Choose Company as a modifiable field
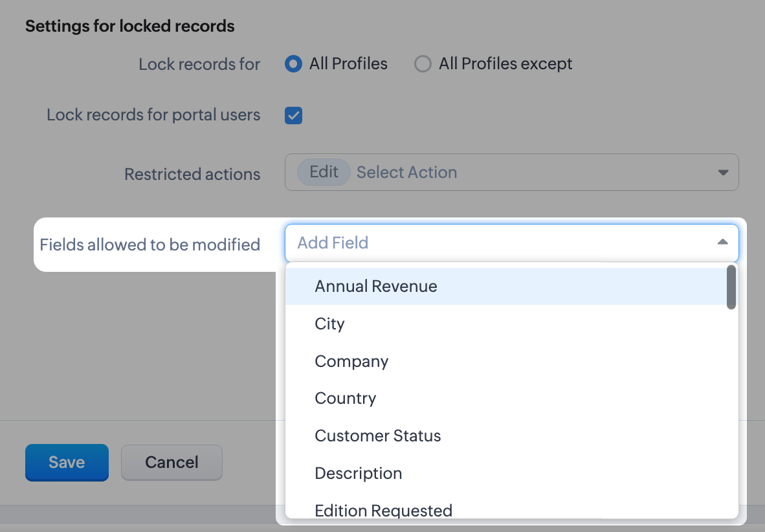765x532 pixels. click(351, 361)
